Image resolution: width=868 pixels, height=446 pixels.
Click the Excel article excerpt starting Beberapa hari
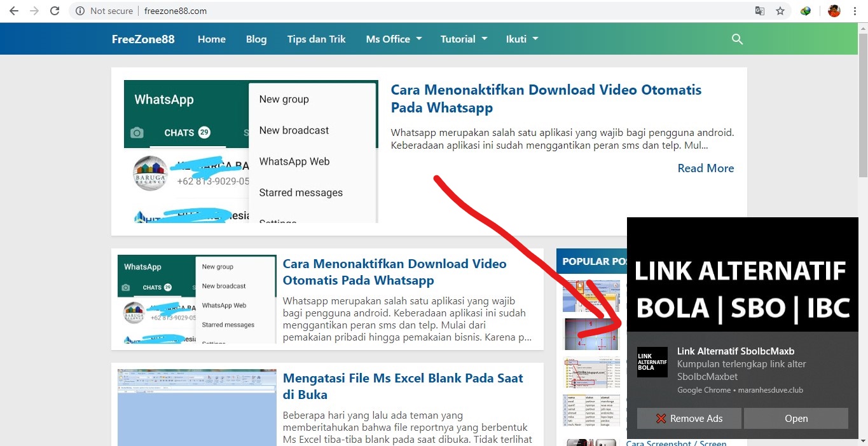tap(408, 428)
